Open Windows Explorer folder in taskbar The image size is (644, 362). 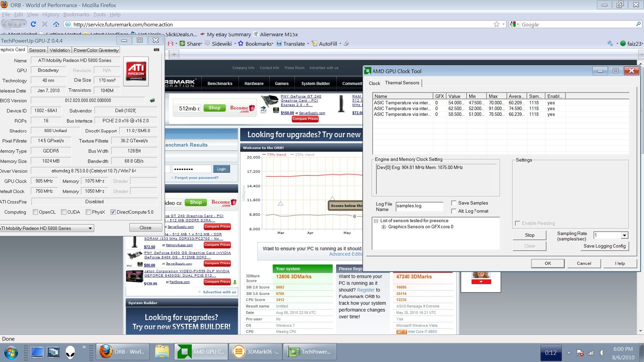click(x=162, y=352)
